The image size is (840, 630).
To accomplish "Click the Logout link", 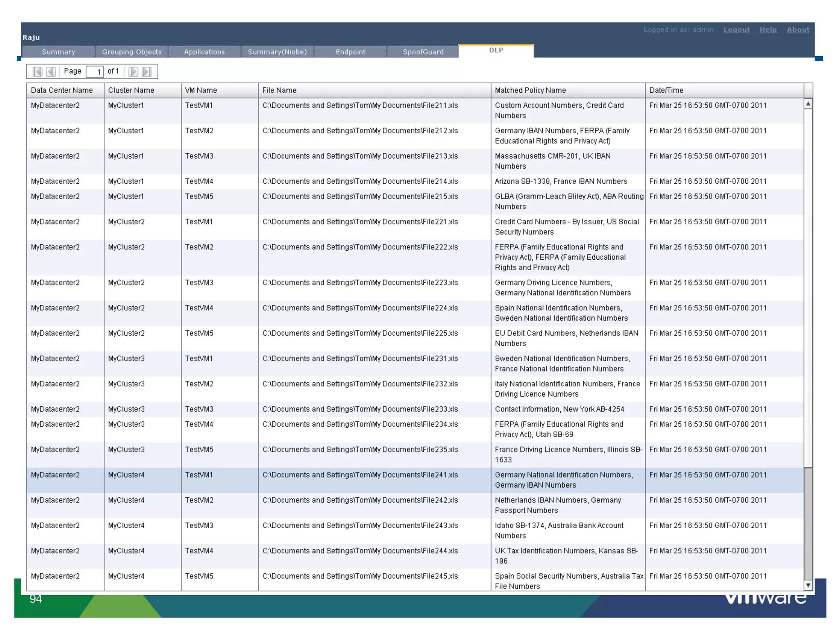I will point(736,30).
